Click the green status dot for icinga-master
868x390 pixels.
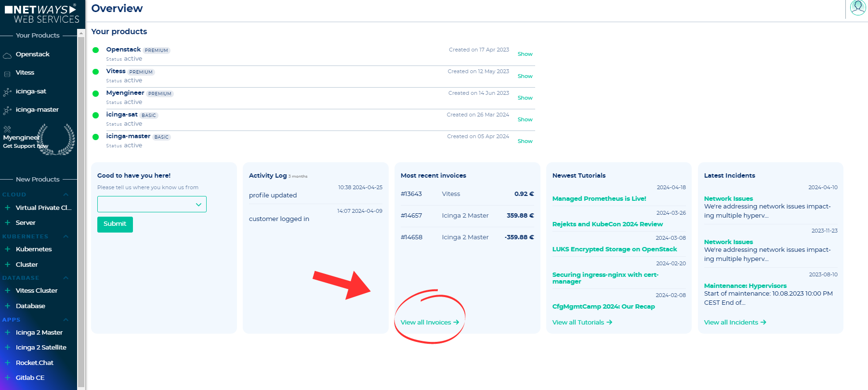[96, 136]
